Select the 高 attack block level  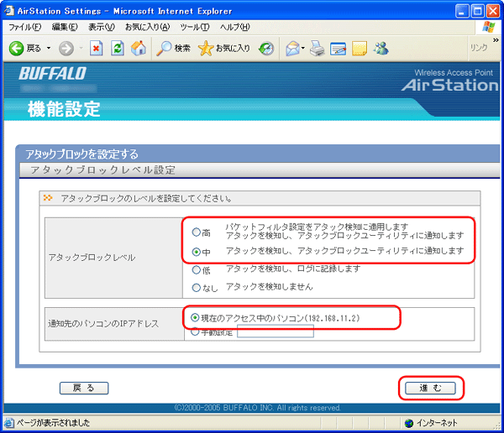(197, 232)
